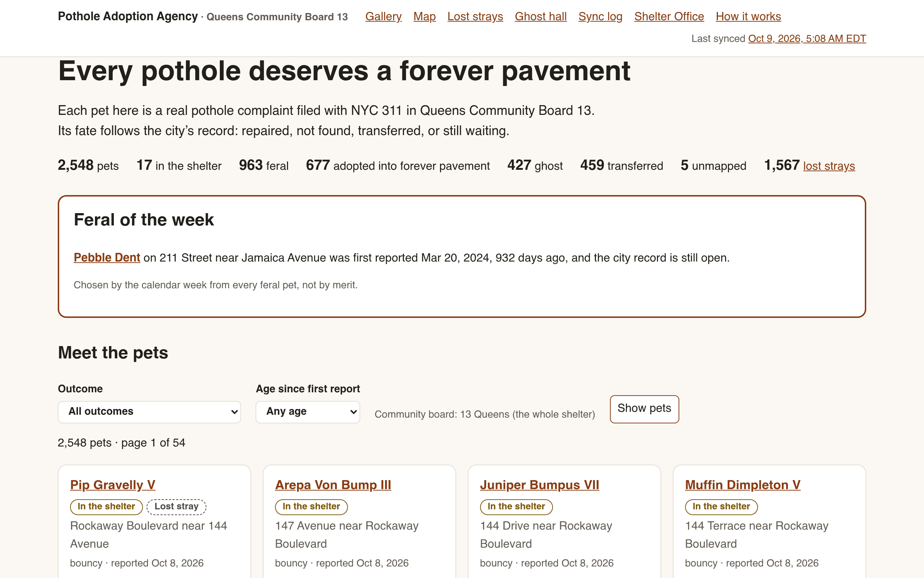
Task: Click Pothole Adoption Agency site title
Action: click(x=128, y=17)
